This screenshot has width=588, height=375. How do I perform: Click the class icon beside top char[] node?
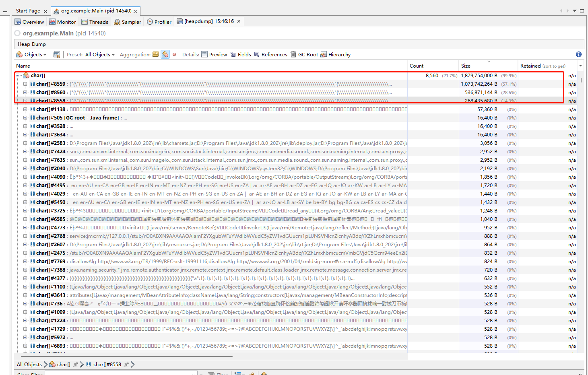pos(26,75)
